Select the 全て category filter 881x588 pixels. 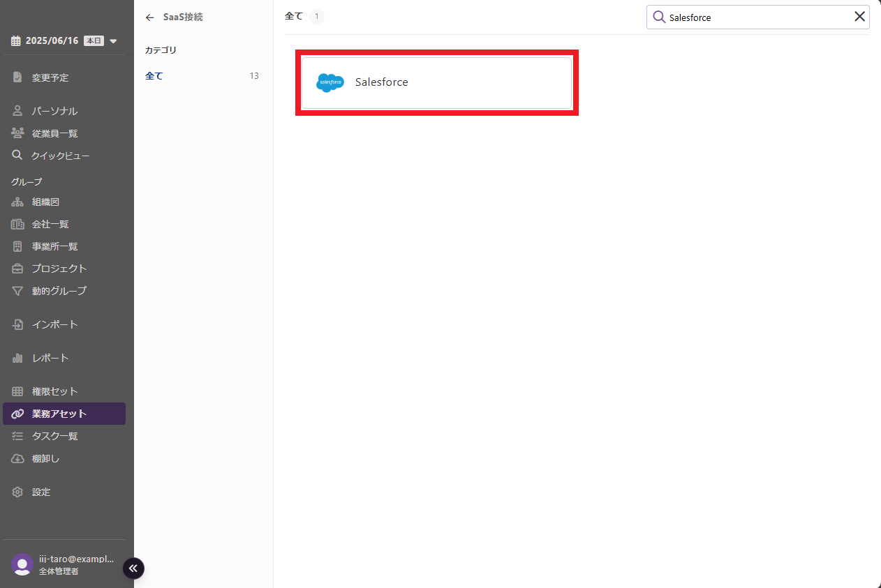pyautogui.click(x=154, y=76)
